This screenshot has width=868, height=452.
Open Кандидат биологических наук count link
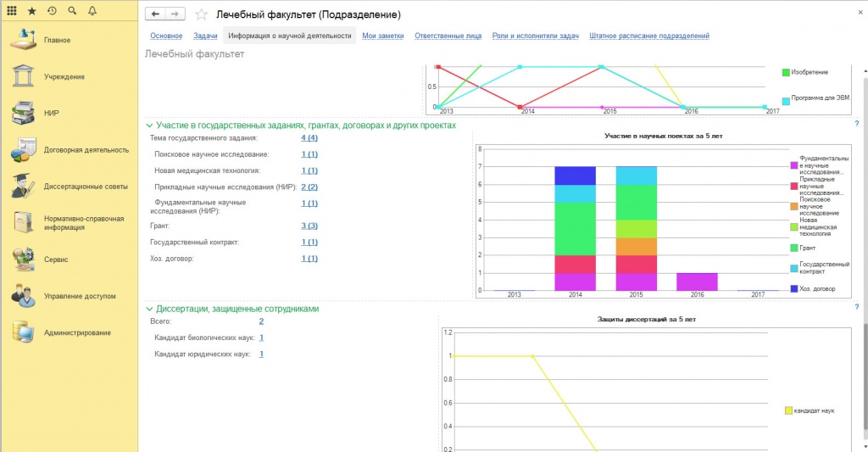[x=261, y=338]
